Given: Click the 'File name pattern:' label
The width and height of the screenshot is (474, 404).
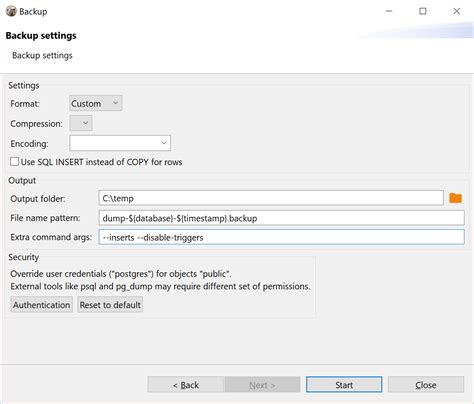Looking at the screenshot, I should point(45,218).
